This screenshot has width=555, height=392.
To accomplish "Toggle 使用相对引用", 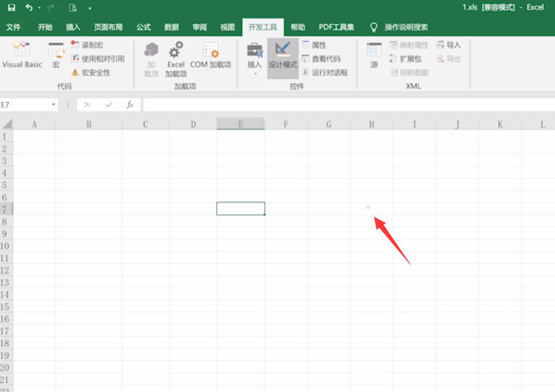I will pos(98,58).
